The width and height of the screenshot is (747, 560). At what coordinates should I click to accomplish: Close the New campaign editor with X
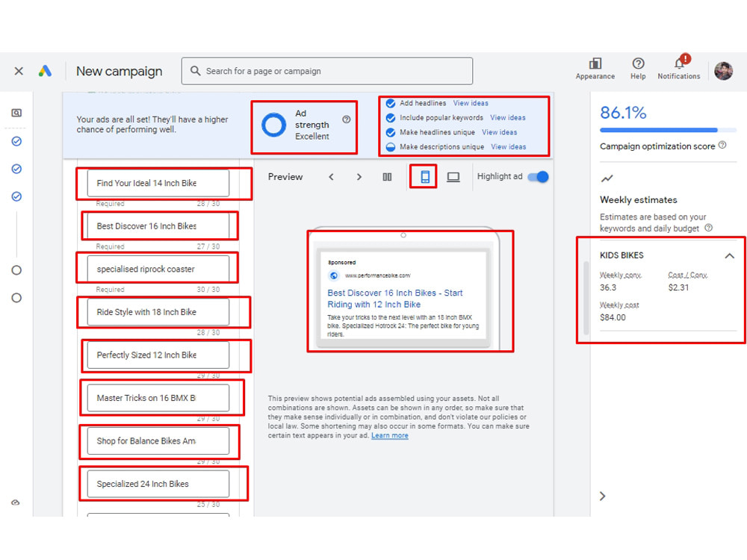click(x=19, y=71)
